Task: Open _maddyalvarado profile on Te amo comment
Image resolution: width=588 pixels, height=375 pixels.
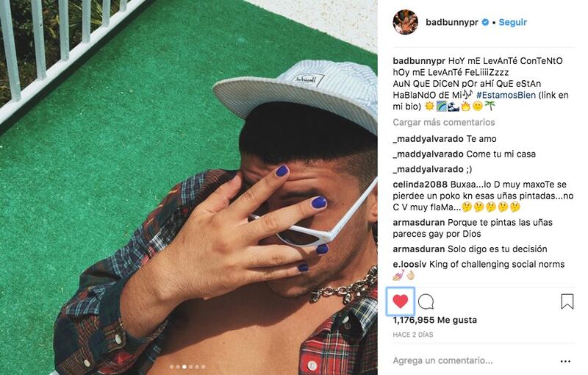Action: (x=429, y=139)
